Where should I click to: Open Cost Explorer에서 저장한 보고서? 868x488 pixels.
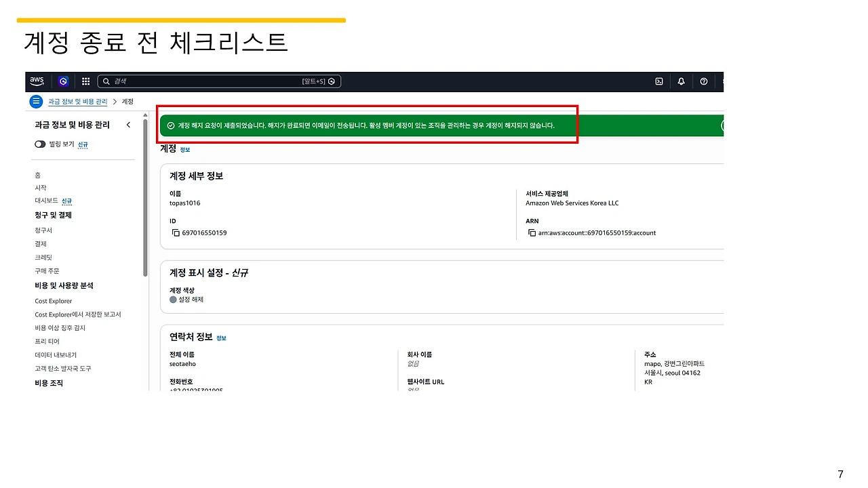(78, 314)
